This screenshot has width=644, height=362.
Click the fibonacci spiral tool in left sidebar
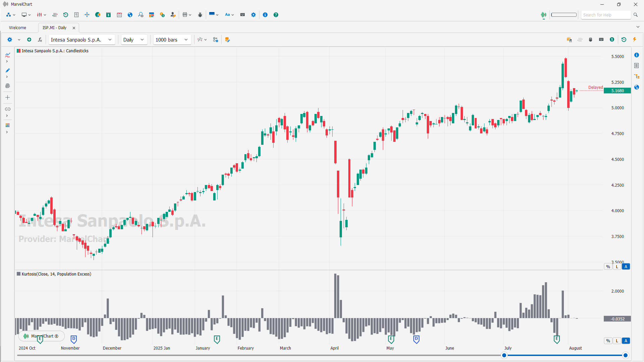tap(7, 86)
